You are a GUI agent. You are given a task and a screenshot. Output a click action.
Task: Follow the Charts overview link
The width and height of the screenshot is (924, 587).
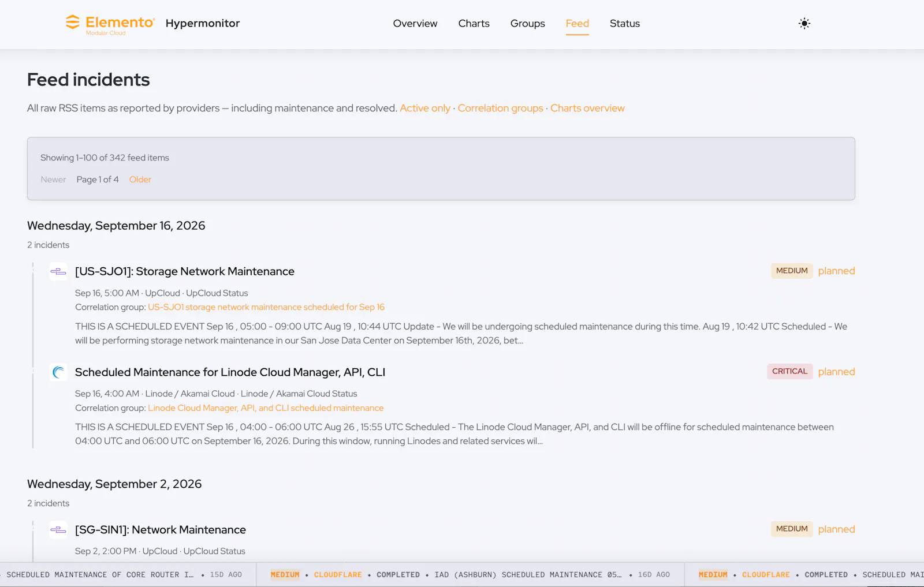point(587,109)
